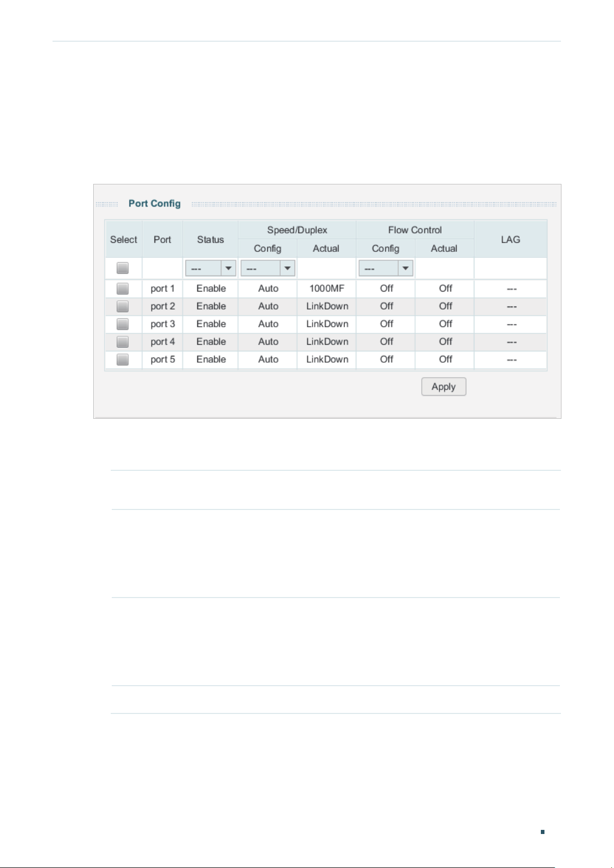Click the LAG column header

(x=510, y=240)
